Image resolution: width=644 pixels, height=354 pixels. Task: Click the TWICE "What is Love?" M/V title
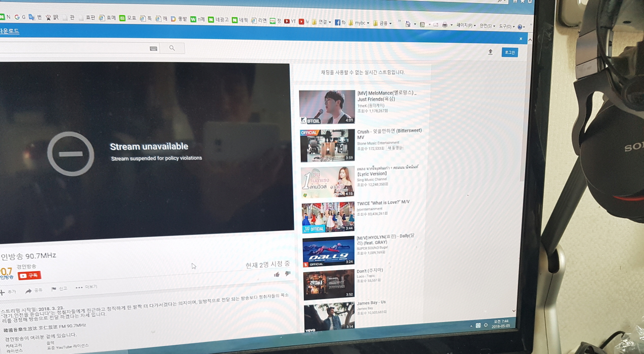point(383,202)
